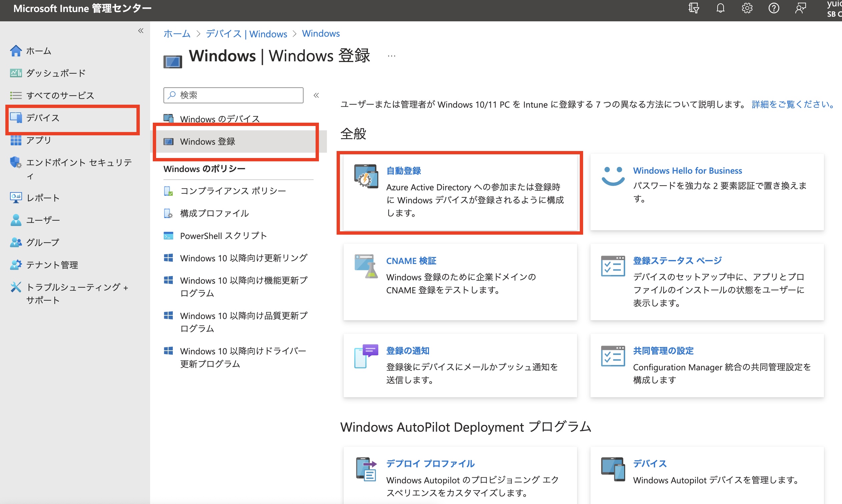Click the help question mark icon
The width and height of the screenshot is (842, 504).
pos(774,8)
